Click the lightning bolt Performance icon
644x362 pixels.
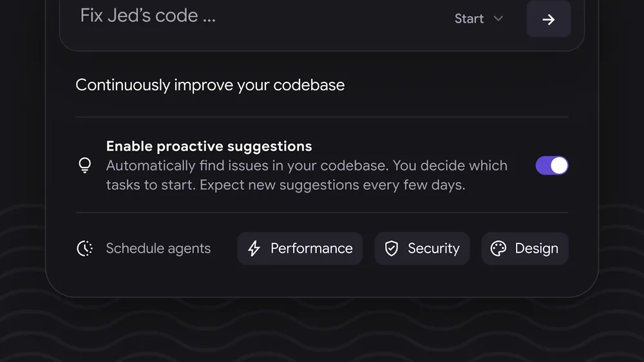click(x=254, y=249)
